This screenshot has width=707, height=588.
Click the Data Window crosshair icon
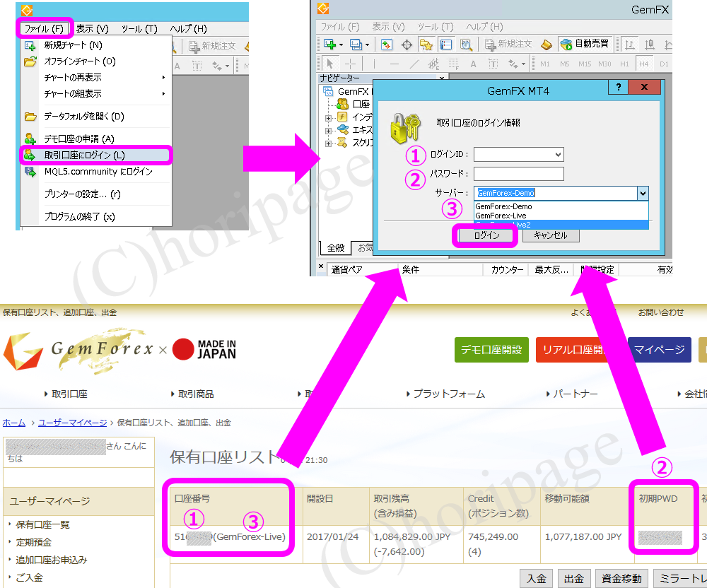tap(407, 45)
